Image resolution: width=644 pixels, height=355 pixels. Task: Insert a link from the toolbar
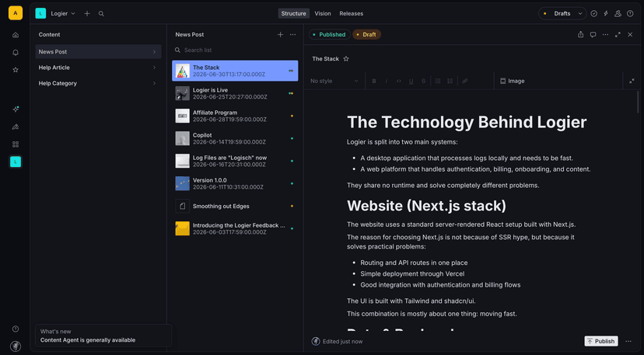[464, 81]
